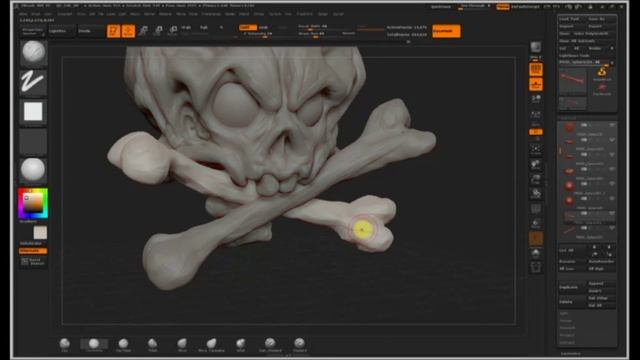Adjust the Focal Shift slider
Image resolution: width=640 pixels, height=360 pixels.
325,27
